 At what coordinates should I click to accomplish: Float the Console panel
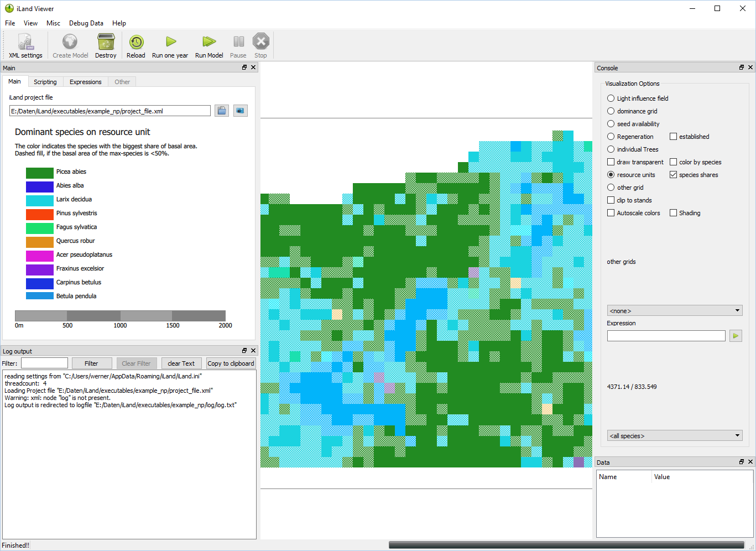pos(742,67)
